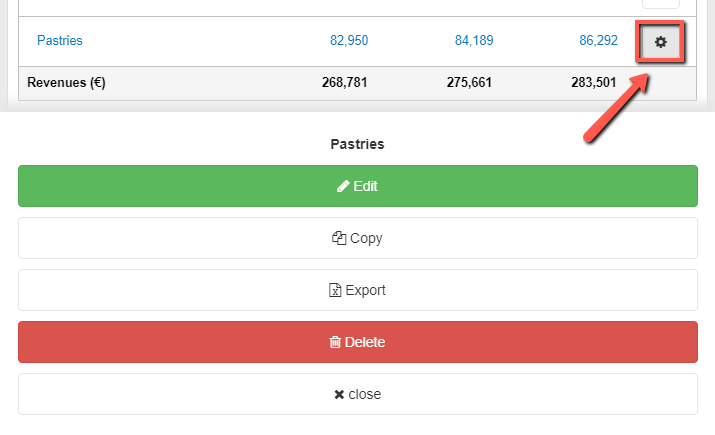Click the 275,661 revenue total
This screenshot has height=435, width=715.
470,83
